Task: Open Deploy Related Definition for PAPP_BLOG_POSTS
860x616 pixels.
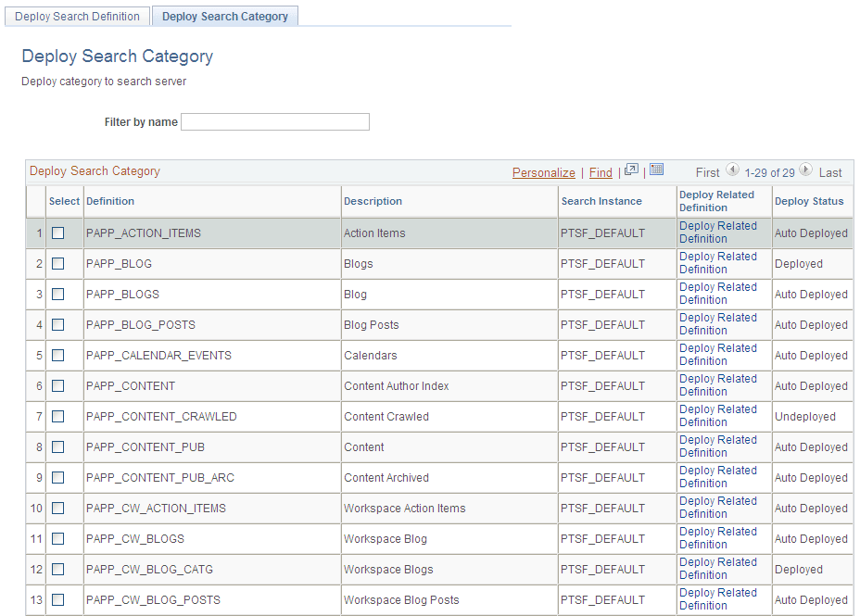Action: point(718,324)
